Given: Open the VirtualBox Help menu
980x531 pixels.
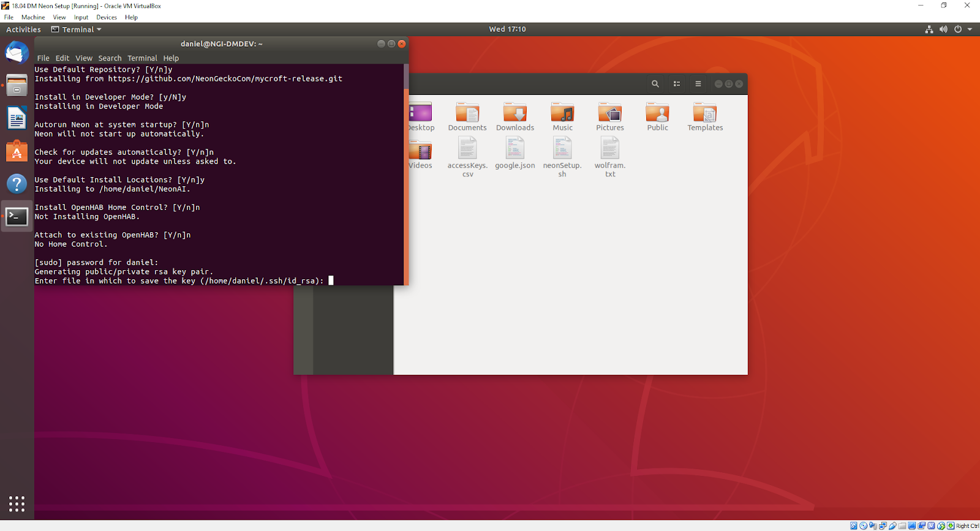Looking at the screenshot, I should pos(131,17).
